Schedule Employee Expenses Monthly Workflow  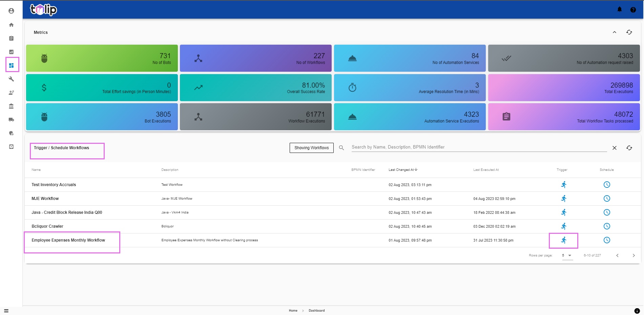607,240
